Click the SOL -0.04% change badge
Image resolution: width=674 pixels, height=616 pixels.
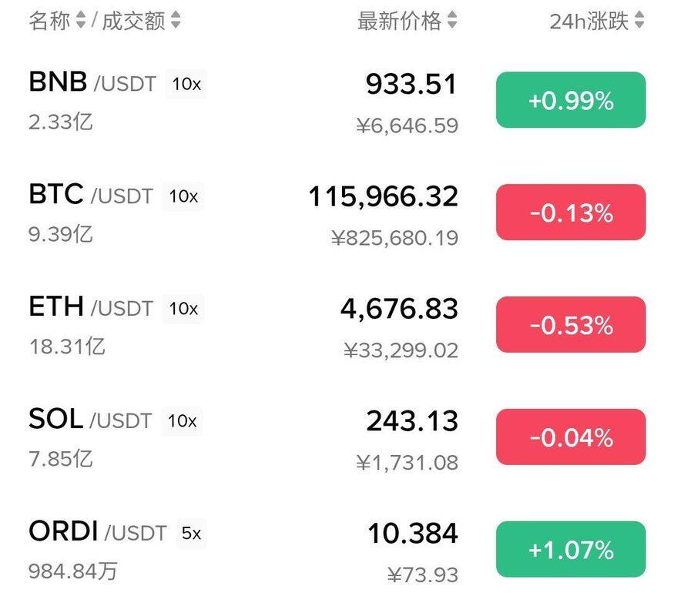pyautogui.click(x=571, y=437)
